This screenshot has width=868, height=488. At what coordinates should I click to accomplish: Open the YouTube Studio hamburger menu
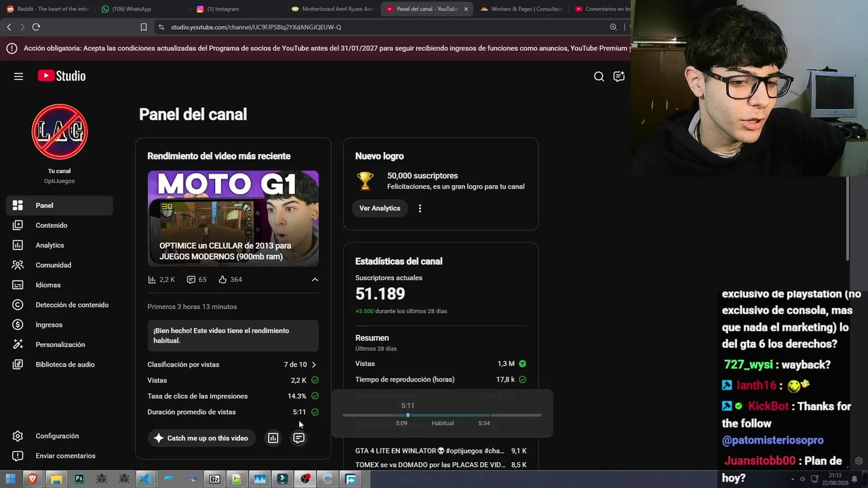click(x=18, y=77)
